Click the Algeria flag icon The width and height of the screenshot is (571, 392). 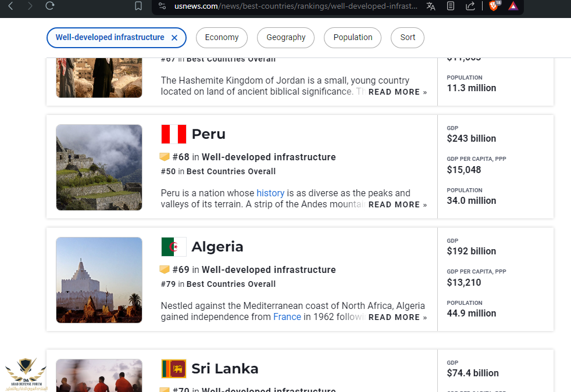pyautogui.click(x=174, y=247)
